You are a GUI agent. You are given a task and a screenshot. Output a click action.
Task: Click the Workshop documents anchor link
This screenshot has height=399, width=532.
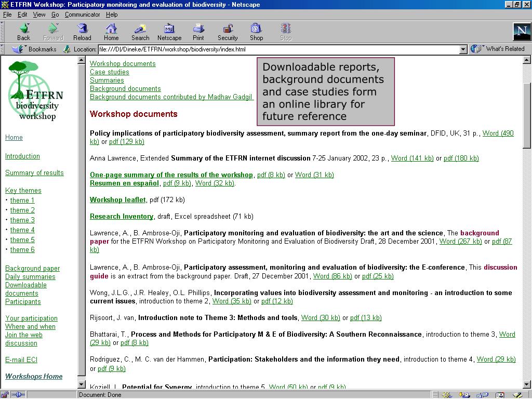(x=123, y=64)
